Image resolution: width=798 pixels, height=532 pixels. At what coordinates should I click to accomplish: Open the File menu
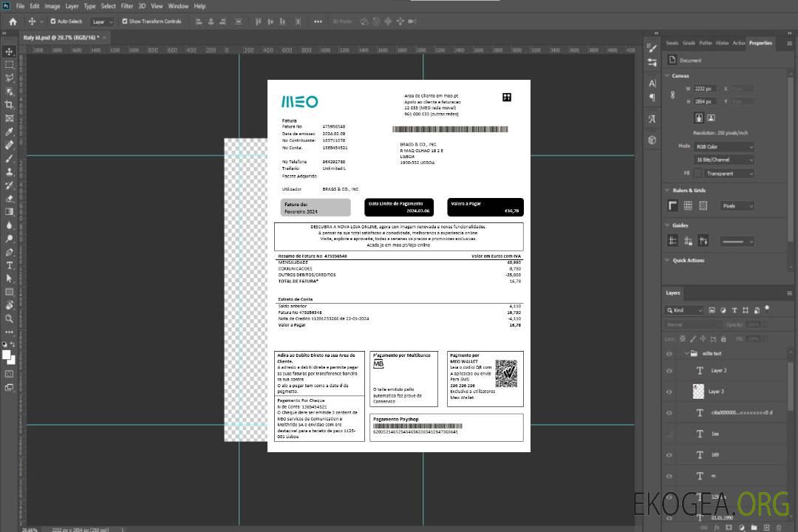[20, 6]
